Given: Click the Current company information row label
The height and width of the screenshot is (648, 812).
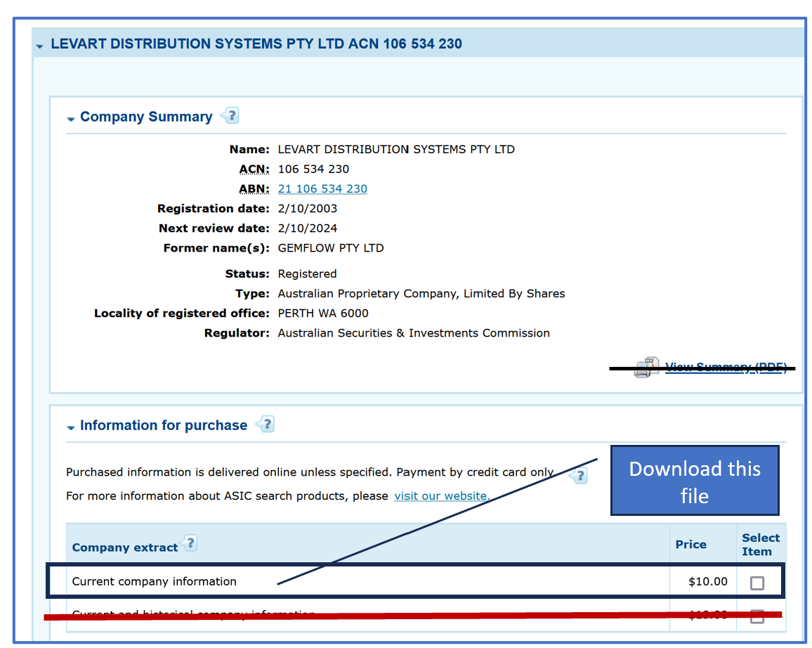Looking at the screenshot, I should coord(155,581).
